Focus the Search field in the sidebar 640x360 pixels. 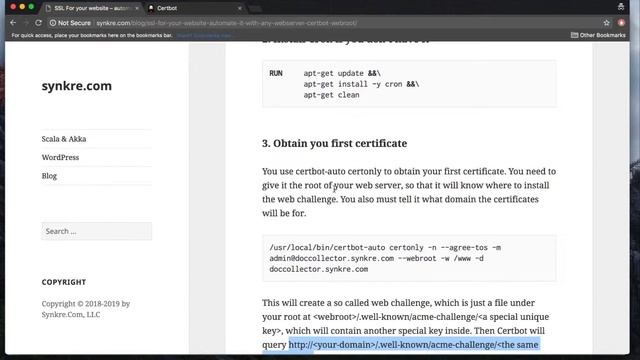(97, 231)
